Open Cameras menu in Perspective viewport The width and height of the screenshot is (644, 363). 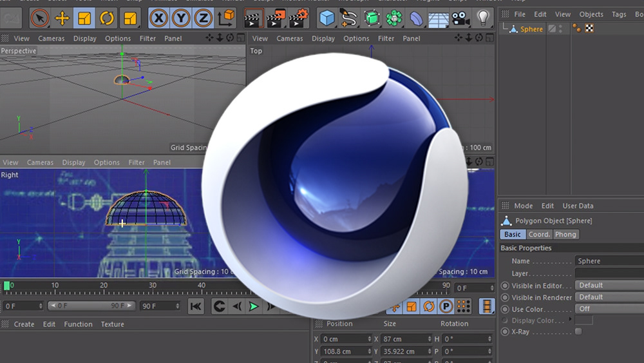(52, 38)
